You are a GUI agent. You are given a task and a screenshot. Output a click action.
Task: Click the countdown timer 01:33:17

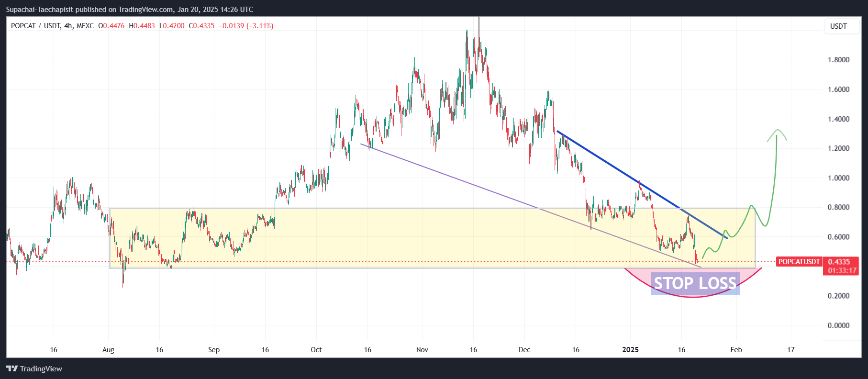pyautogui.click(x=842, y=270)
